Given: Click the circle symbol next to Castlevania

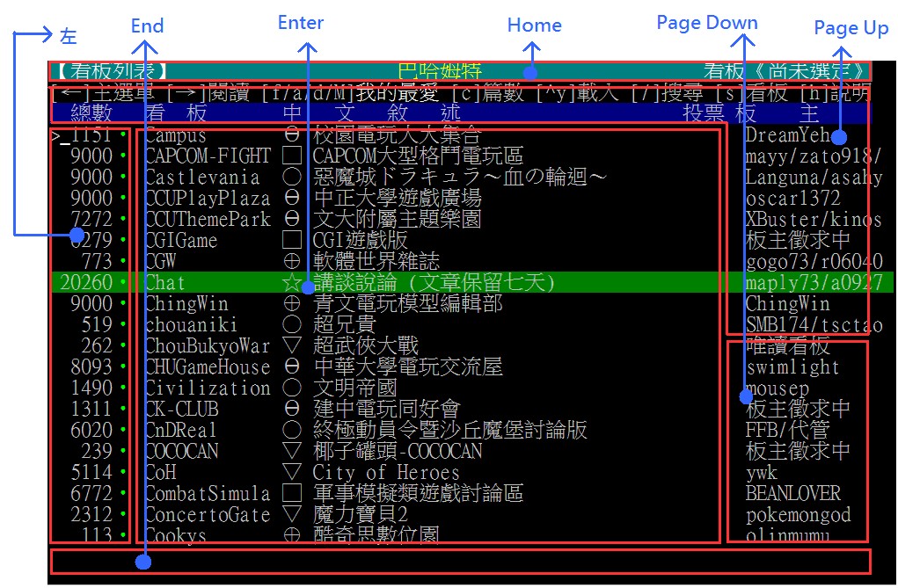Looking at the screenshot, I should (x=291, y=178).
